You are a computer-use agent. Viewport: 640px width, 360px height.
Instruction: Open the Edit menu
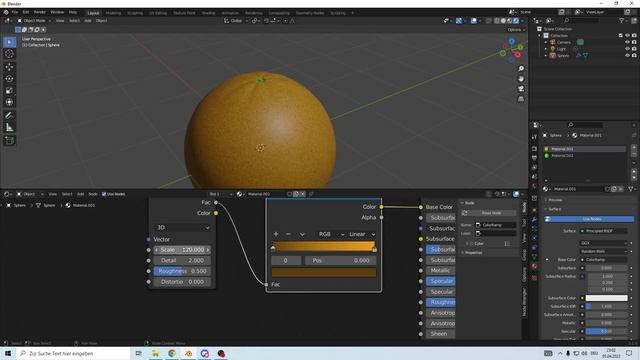[26, 13]
